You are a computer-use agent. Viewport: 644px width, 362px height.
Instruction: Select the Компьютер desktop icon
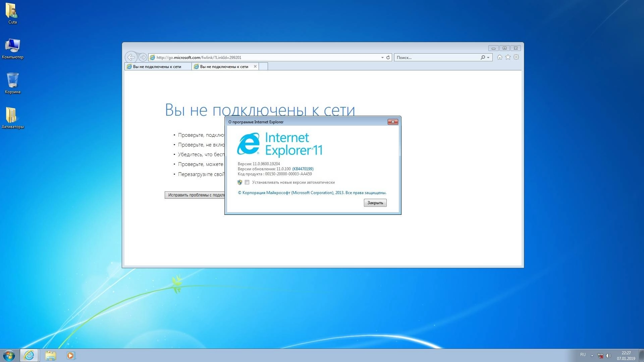(12, 49)
